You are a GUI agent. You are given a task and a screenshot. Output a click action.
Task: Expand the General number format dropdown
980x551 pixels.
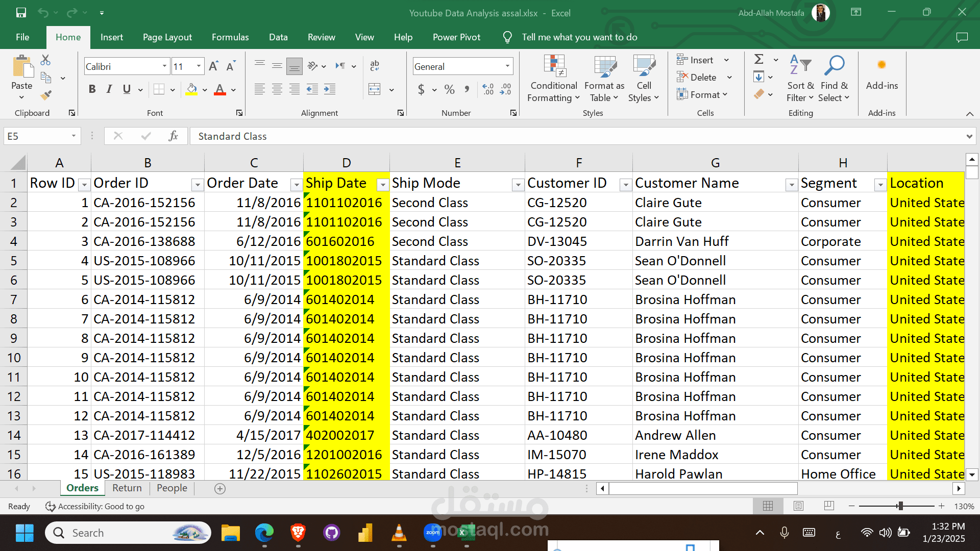507,66
